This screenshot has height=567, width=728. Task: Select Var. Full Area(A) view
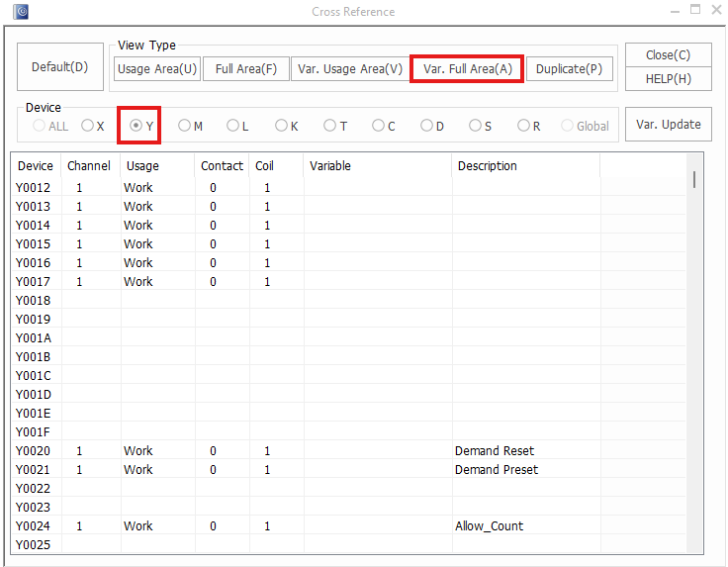467,69
